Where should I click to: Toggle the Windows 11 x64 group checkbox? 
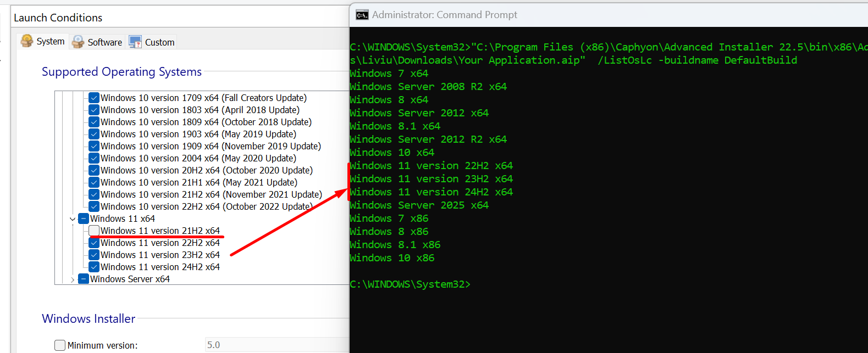[84, 218]
